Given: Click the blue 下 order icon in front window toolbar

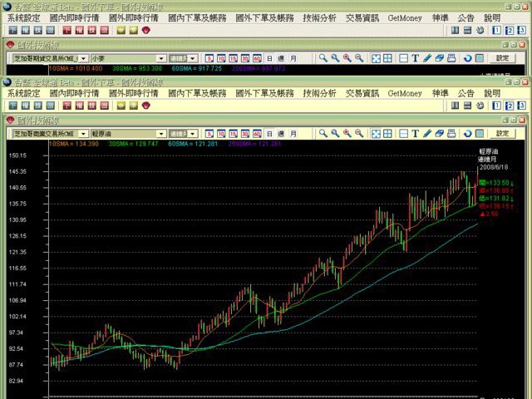Looking at the screenshot, I should 13,106.
